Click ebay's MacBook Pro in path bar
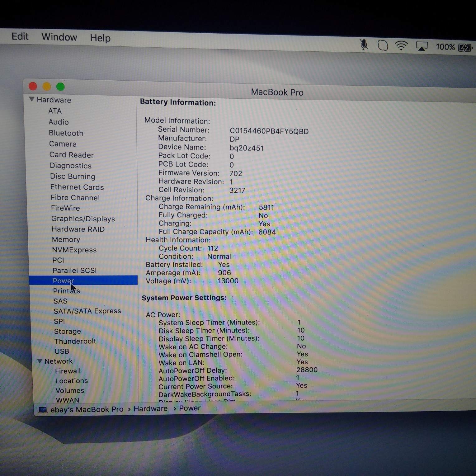476x476 pixels. [x=87, y=409]
